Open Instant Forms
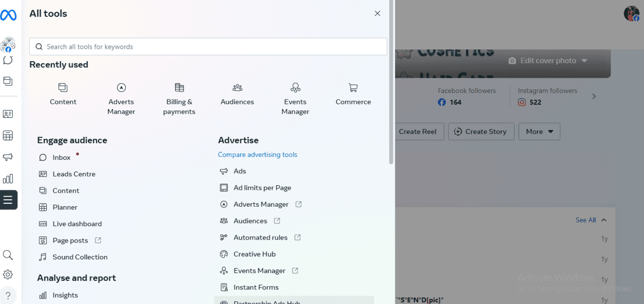Viewport: 644px width, 304px height. coord(249,287)
